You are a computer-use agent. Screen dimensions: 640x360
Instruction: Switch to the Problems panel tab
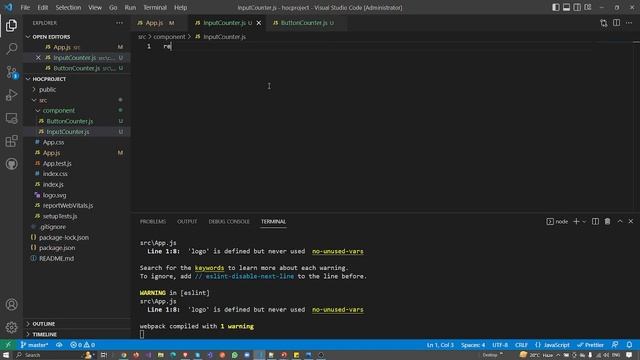(153, 221)
